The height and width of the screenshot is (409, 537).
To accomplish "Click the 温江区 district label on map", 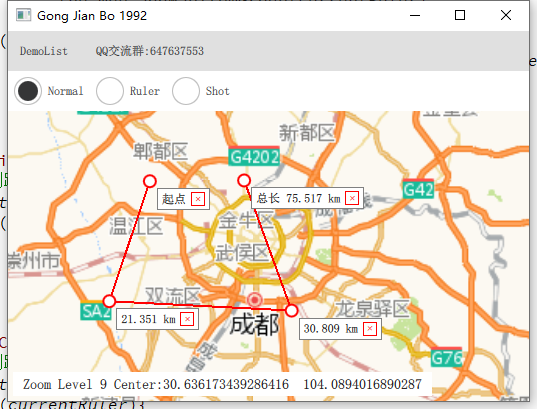I will [136, 226].
